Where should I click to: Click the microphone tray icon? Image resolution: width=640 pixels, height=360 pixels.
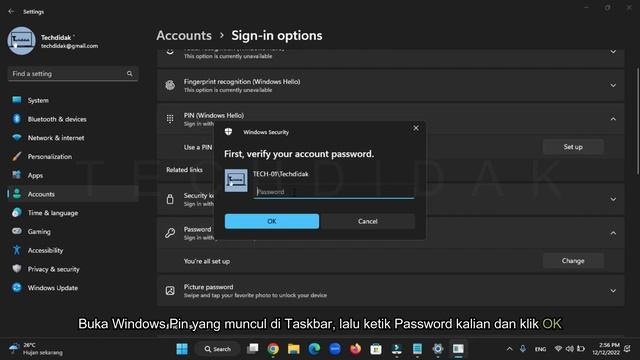[x=523, y=349]
